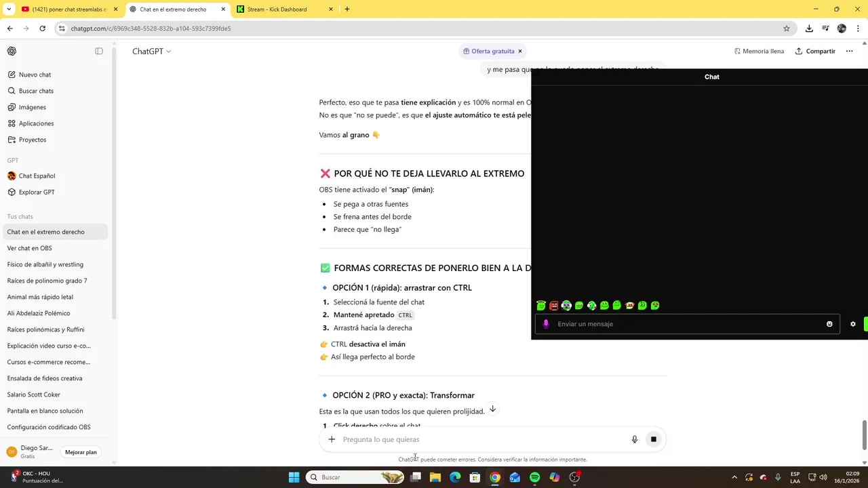Select the Chat en el extremo derecho tab

177,9
